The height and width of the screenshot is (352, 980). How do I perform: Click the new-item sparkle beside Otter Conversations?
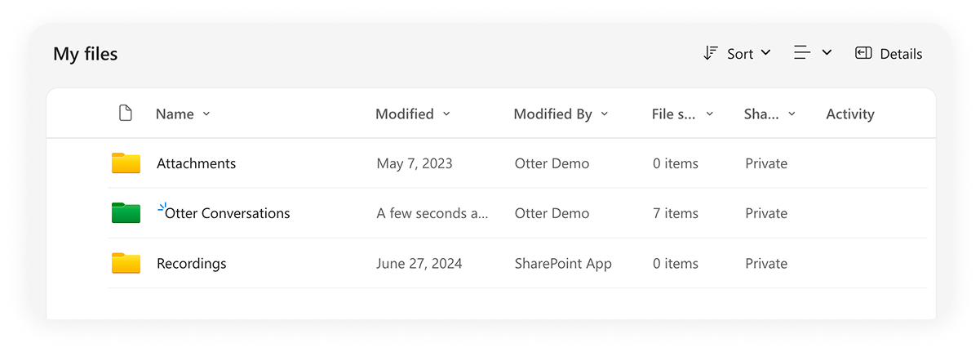(162, 207)
